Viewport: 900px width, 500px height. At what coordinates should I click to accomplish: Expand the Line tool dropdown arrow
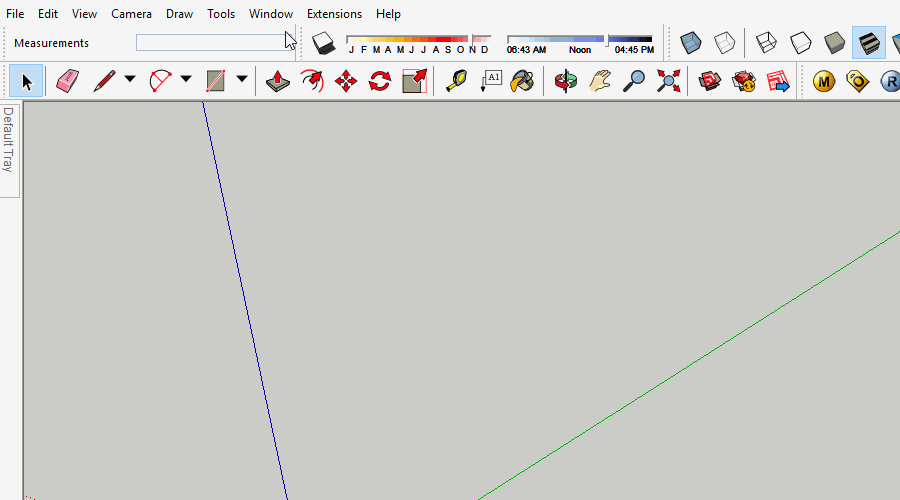tap(130, 79)
